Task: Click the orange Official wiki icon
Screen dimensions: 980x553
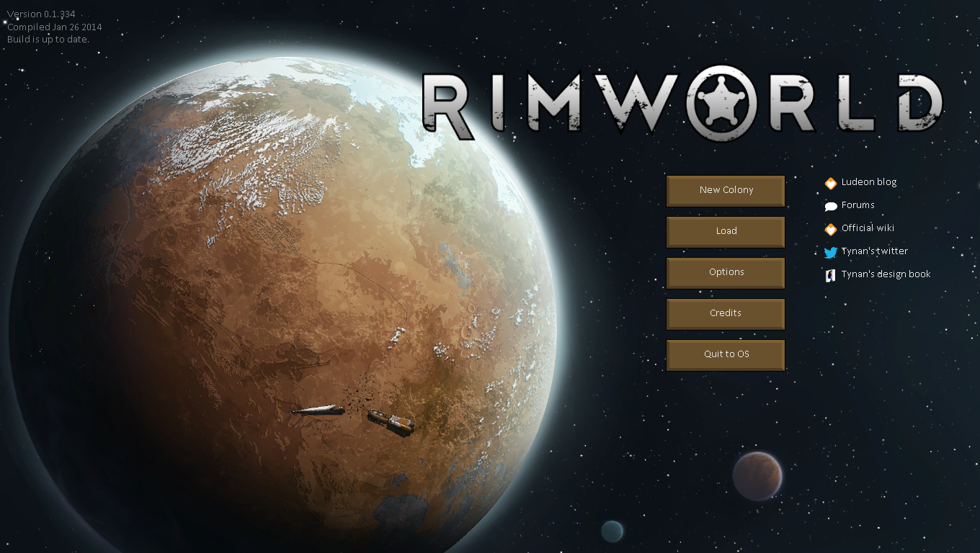Action: (830, 229)
